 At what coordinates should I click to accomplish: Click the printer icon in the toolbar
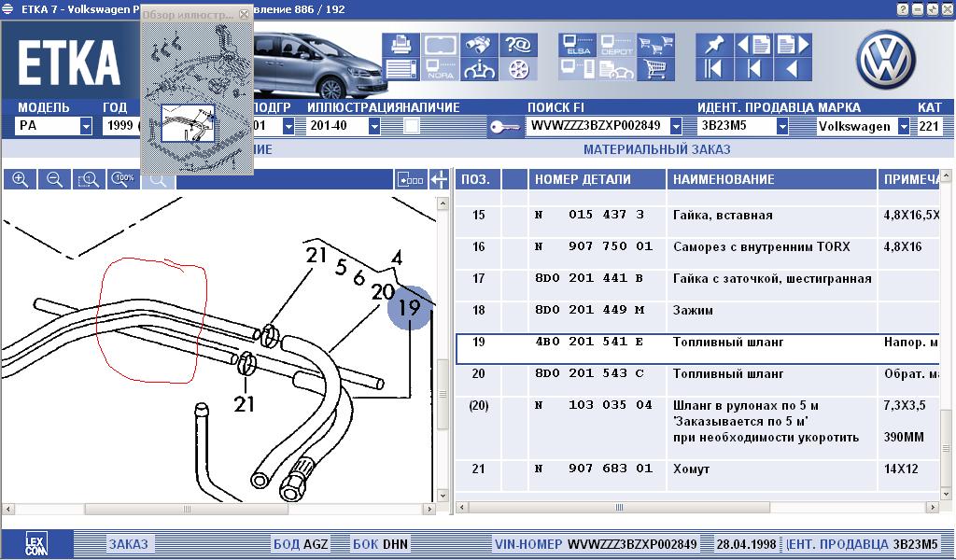(x=401, y=45)
